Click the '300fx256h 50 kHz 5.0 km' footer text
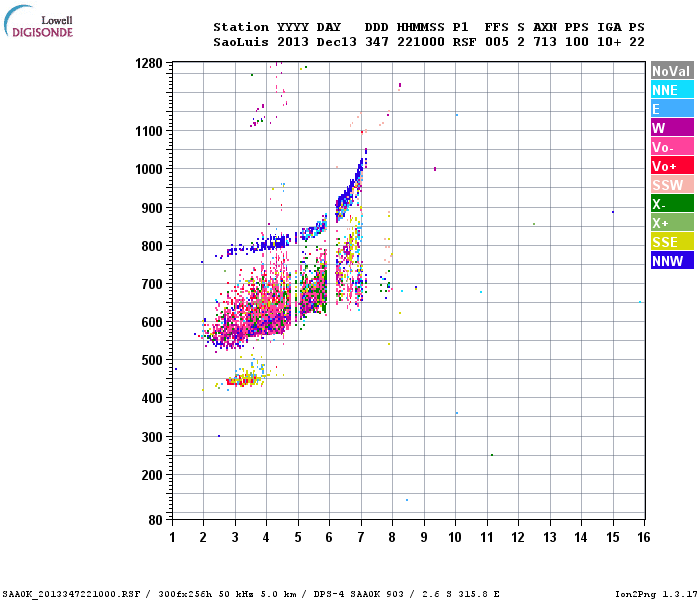This screenshot has height=600, width=700. (227, 594)
